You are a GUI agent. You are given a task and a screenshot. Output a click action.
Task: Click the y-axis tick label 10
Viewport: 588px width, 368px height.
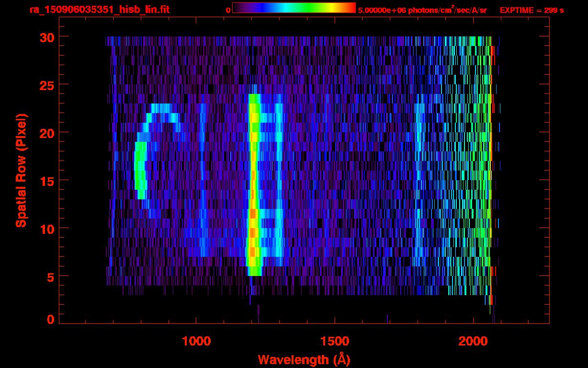pos(46,229)
